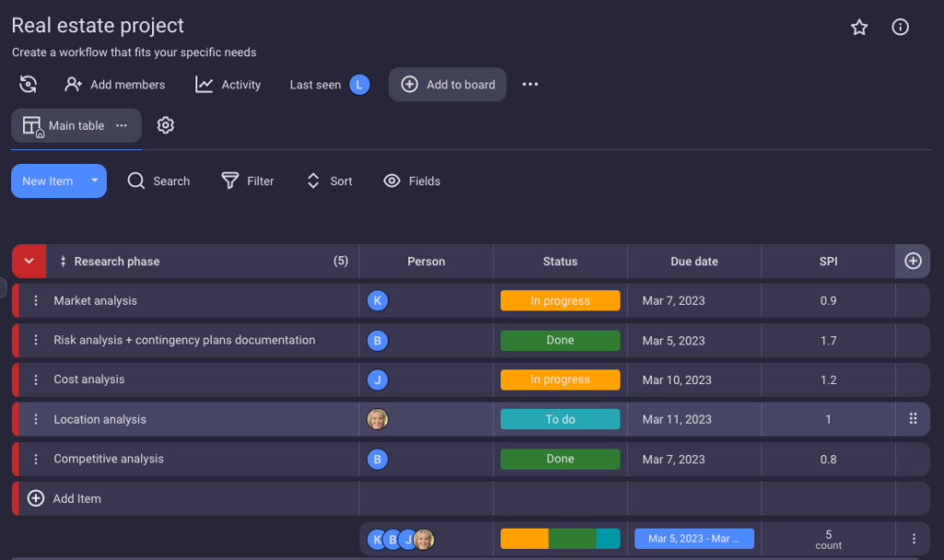
Task: Open Activity view via the graph icon
Action: 203,84
